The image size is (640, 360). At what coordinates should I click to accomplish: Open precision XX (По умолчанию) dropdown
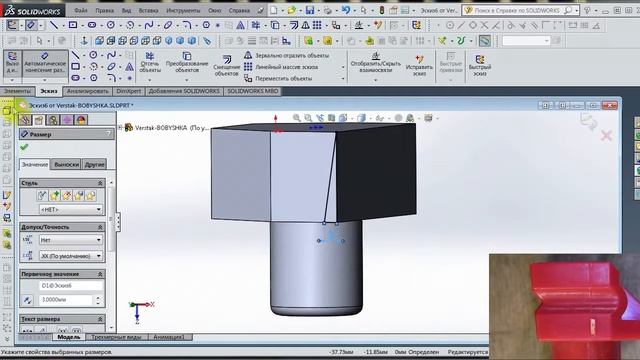pyautogui.click(x=71, y=256)
